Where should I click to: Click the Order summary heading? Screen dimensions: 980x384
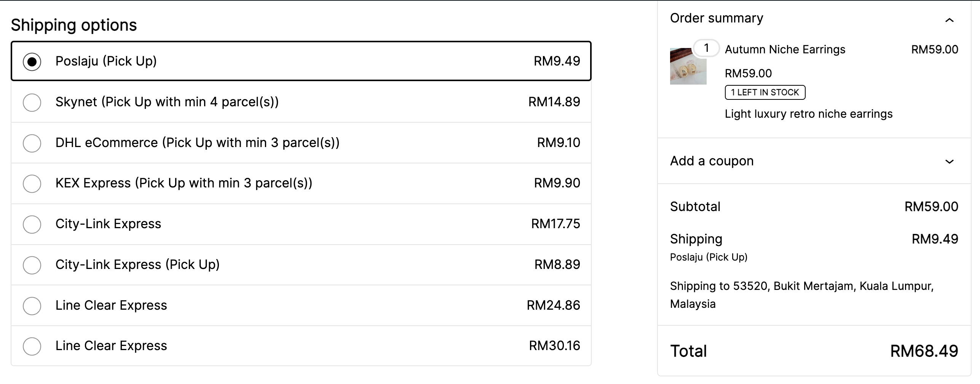coord(716,18)
